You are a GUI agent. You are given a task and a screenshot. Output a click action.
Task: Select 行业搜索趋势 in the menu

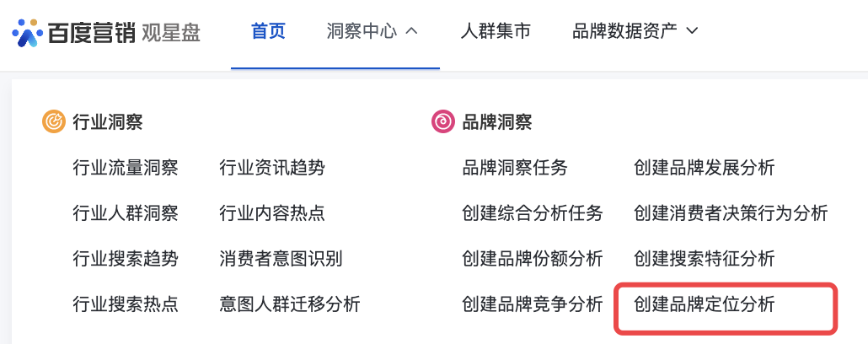(126, 259)
